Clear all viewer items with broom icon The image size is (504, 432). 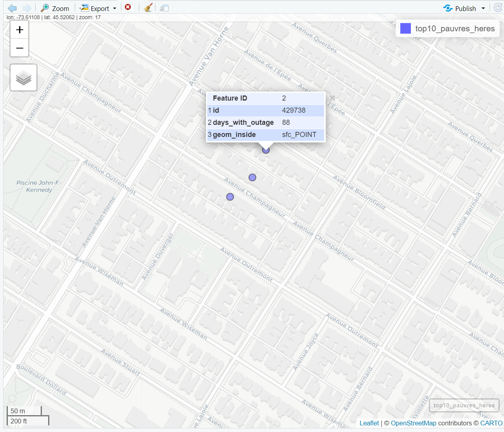148,8
